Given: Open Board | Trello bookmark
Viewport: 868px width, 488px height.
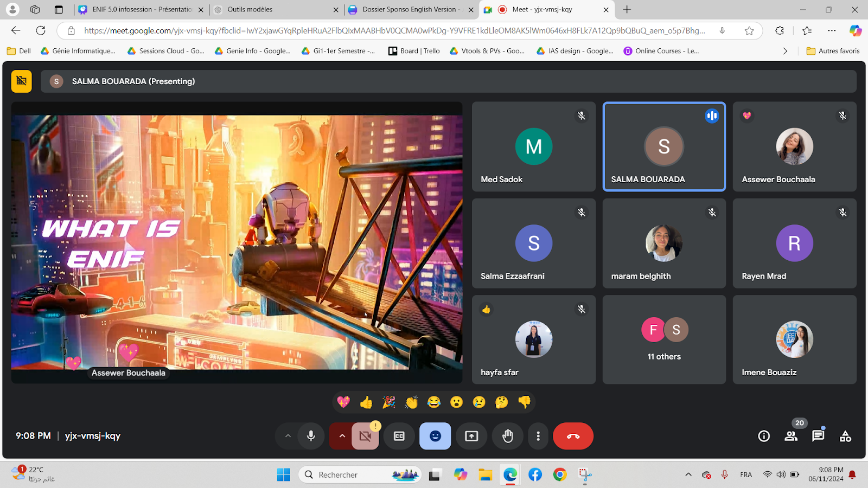Looking at the screenshot, I should point(414,51).
